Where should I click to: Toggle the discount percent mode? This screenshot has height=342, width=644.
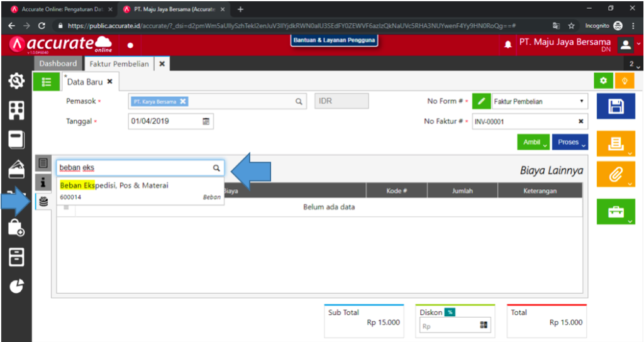click(x=450, y=312)
